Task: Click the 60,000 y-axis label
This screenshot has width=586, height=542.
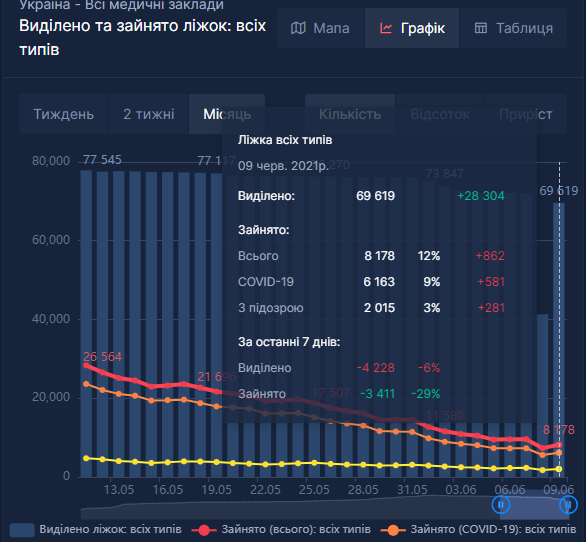Action: [x=51, y=240]
